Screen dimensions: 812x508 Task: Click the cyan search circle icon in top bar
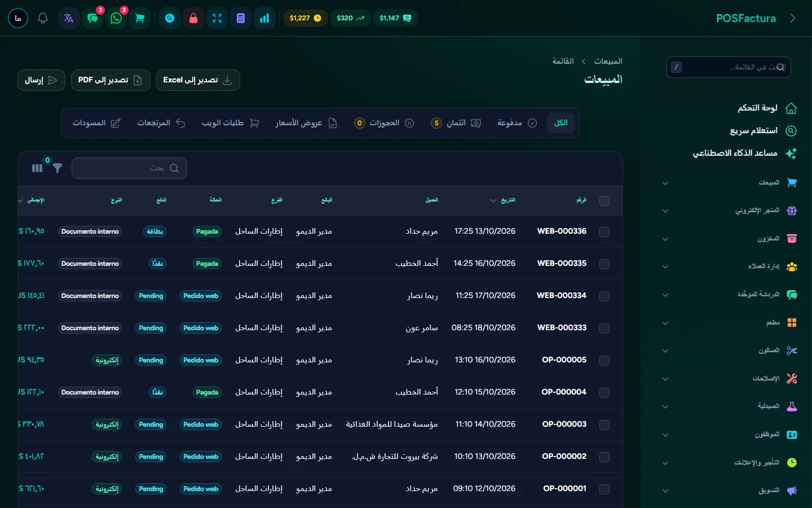point(170,18)
